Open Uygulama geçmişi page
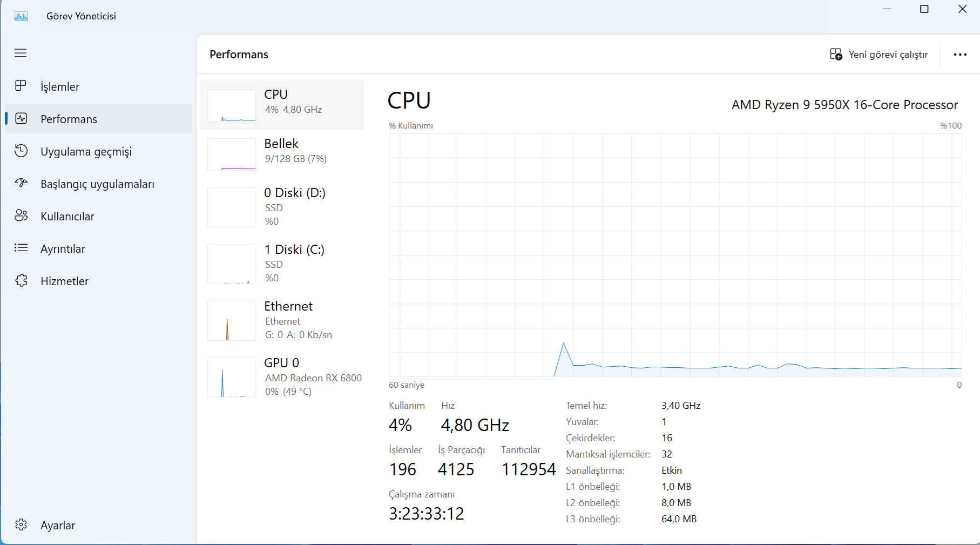The width and height of the screenshot is (980, 545). 98,151
